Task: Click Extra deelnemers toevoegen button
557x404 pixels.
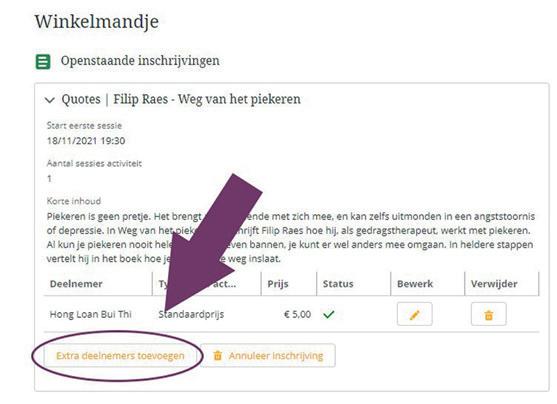Action: 120,356
